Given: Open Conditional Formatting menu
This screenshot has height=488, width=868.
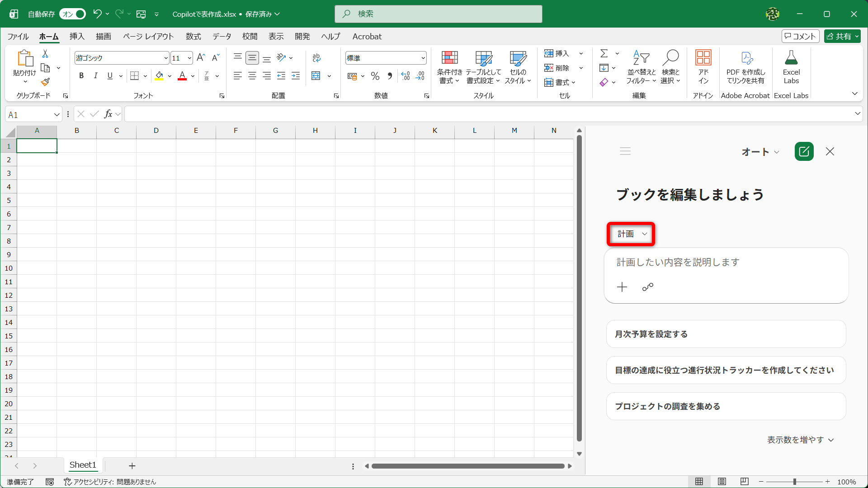Looking at the screenshot, I should click(x=449, y=67).
